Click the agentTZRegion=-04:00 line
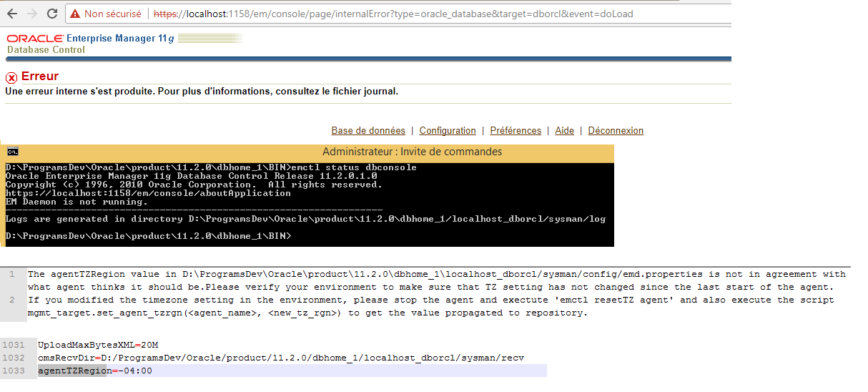Screen dimensions: 868x392 [x=95, y=371]
